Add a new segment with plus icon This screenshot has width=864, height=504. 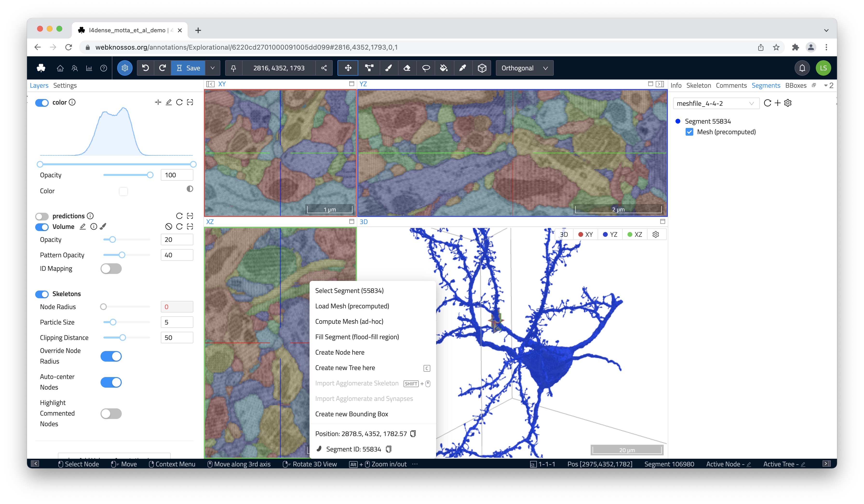778,103
